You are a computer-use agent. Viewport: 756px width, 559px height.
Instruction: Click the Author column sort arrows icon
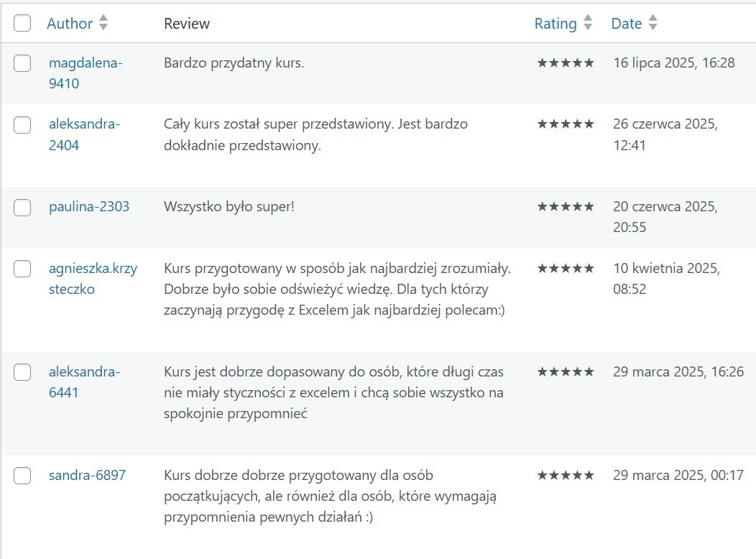click(x=103, y=23)
